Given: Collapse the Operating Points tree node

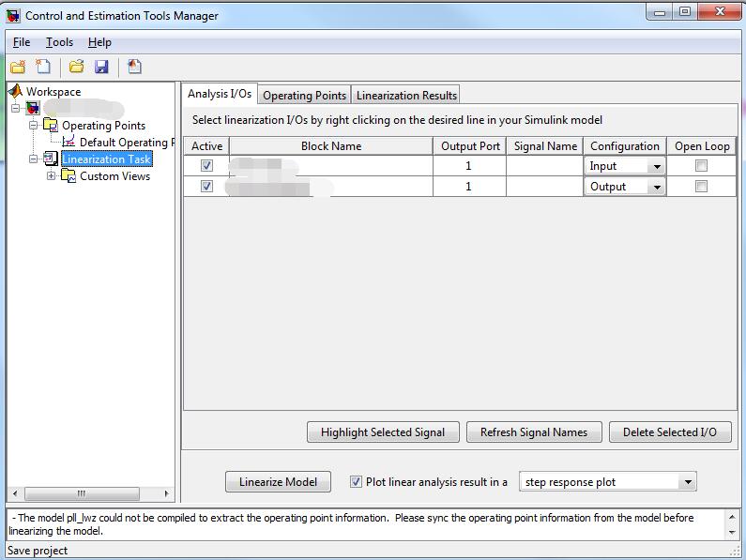Looking at the screenshot, I should click(x=33, y=125).
